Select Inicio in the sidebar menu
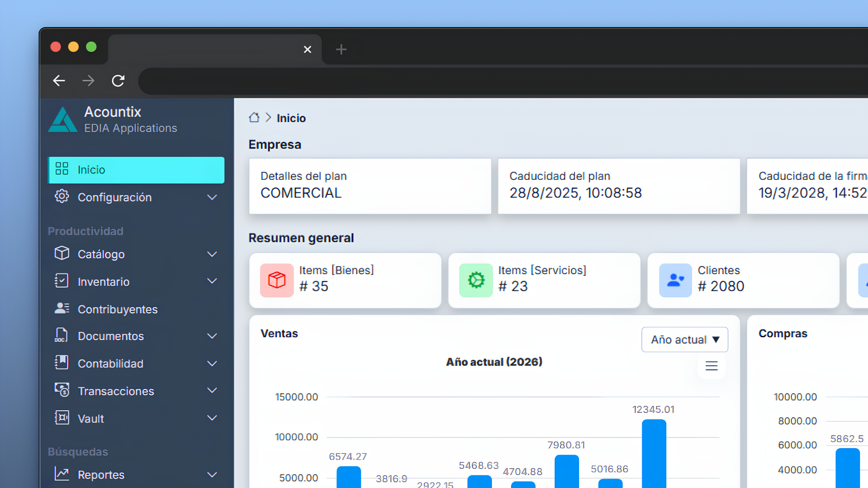The height and width of the screenshot is (488, 868). pos(136,170)
